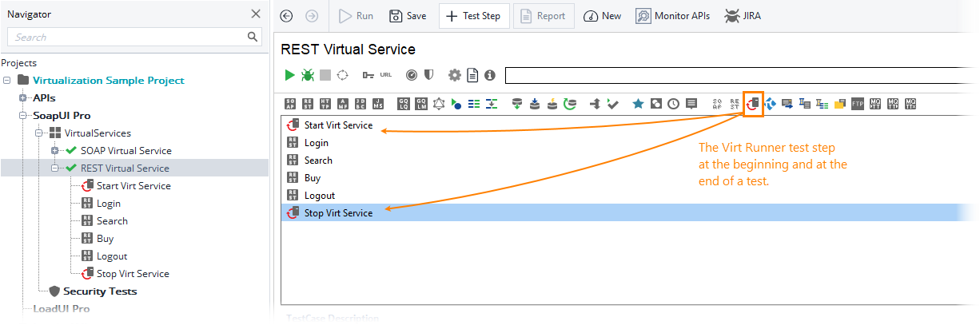This screenshot has width=980, height=325.
Task: Add an HTTP request step icon
Action: click(x=325, y=103)
